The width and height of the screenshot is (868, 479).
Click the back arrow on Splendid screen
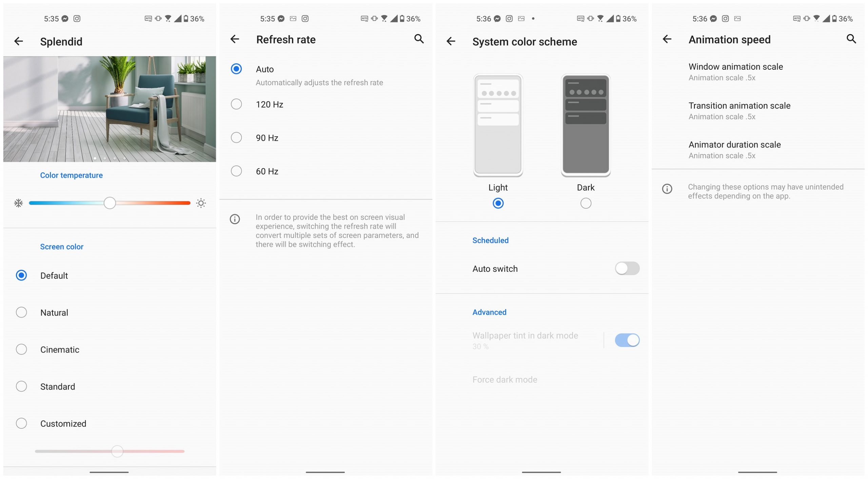(18, 41)
